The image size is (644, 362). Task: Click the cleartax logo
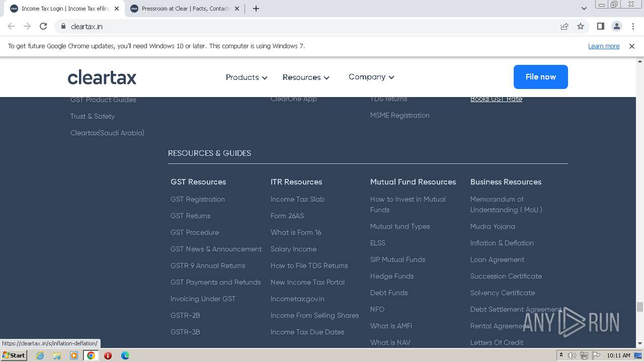tap(102, 77)
